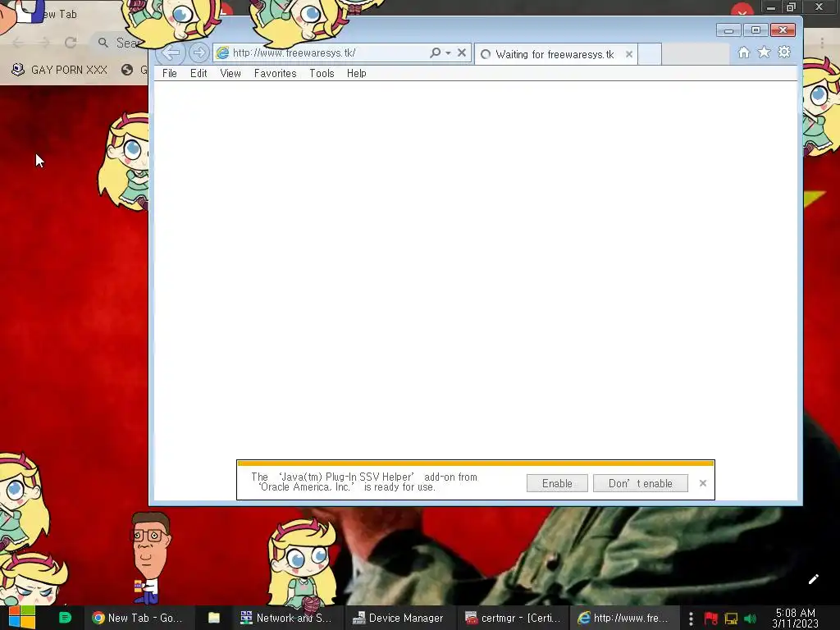Click Don't enable for Java add-on
The height and width of the screenshot is (630, 840).
(x=640, y=483)
